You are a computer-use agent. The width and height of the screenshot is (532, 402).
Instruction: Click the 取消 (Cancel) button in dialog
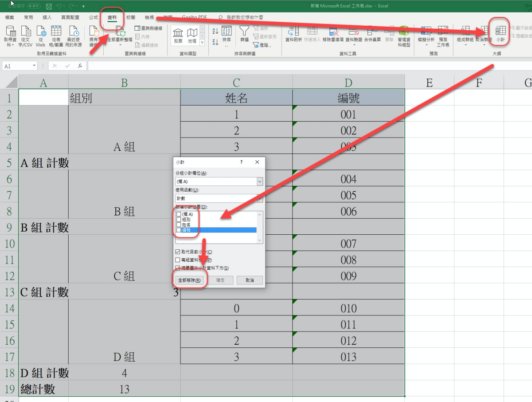(250, 280)
